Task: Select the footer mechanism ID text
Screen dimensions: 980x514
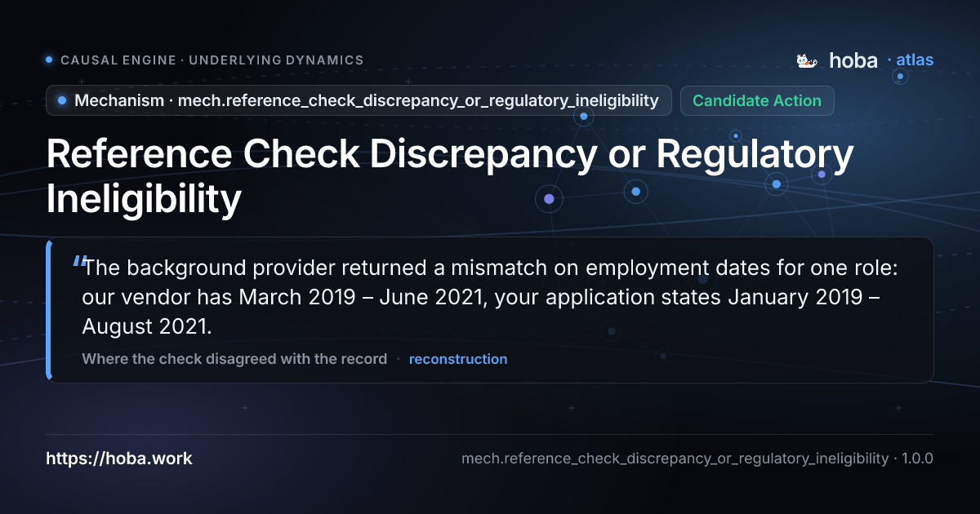Action: pyautogui.click(x=675, y=459)
